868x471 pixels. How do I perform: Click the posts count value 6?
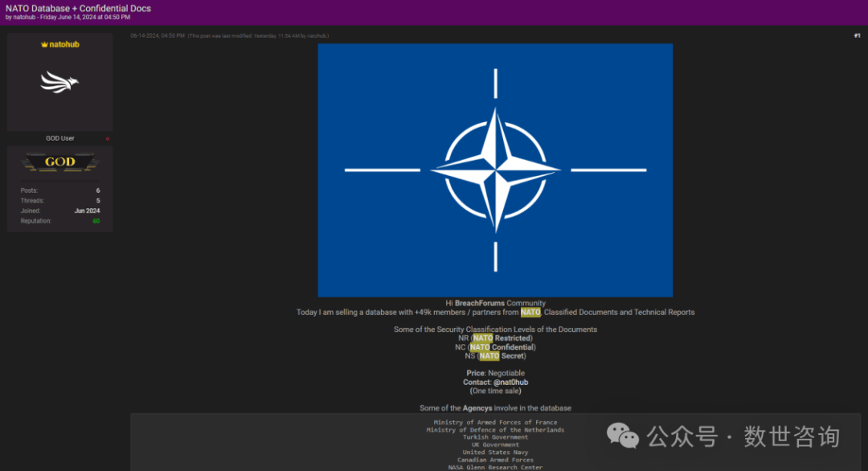[x=98, y=190]
